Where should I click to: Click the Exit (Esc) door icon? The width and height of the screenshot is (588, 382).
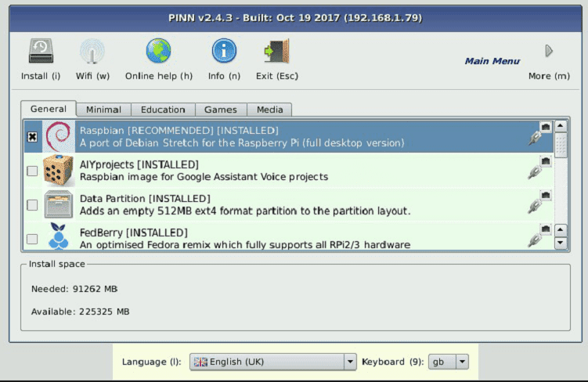tap(276, 51)
